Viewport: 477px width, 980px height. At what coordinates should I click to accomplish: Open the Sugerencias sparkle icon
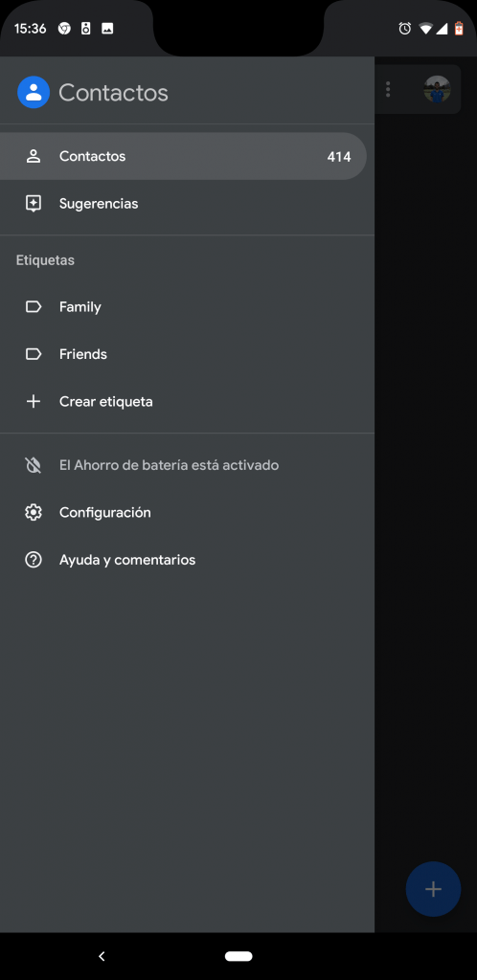point(34,204)
